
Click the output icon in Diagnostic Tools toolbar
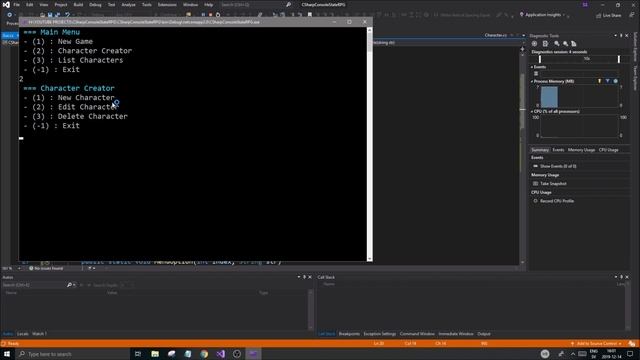pos(545,44)
